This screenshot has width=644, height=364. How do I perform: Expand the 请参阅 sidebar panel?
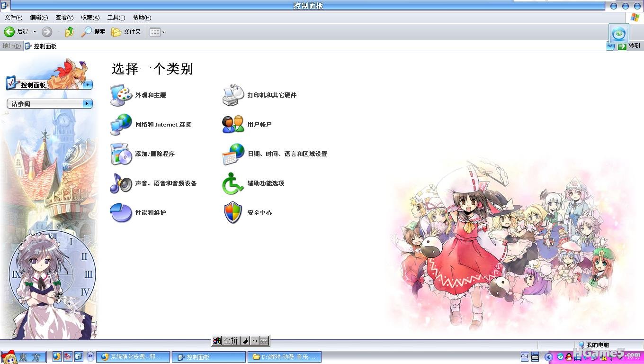click(x=88, y=103)
